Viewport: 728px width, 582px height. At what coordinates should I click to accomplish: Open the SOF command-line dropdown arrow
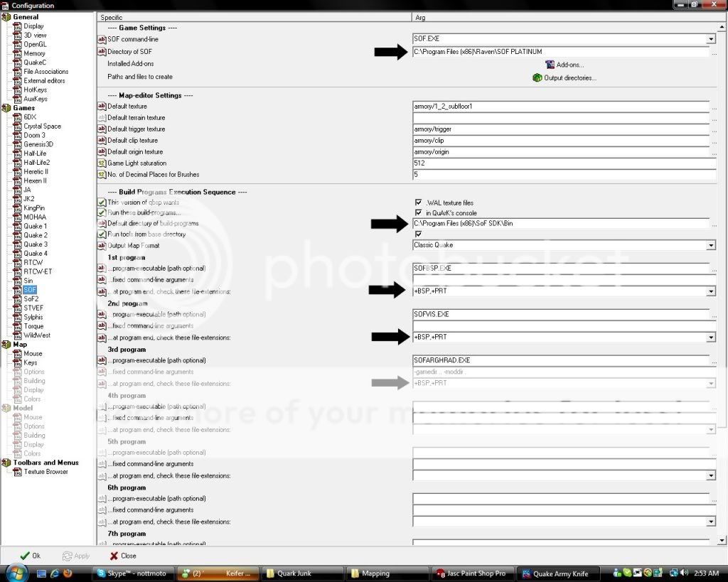(x=711, y=40)
